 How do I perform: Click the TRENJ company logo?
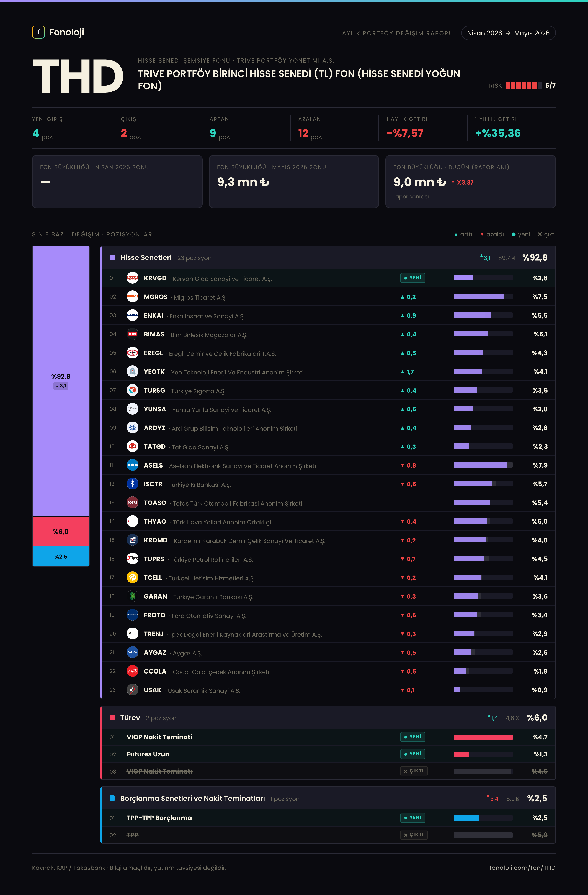click(x=132, y=634)
